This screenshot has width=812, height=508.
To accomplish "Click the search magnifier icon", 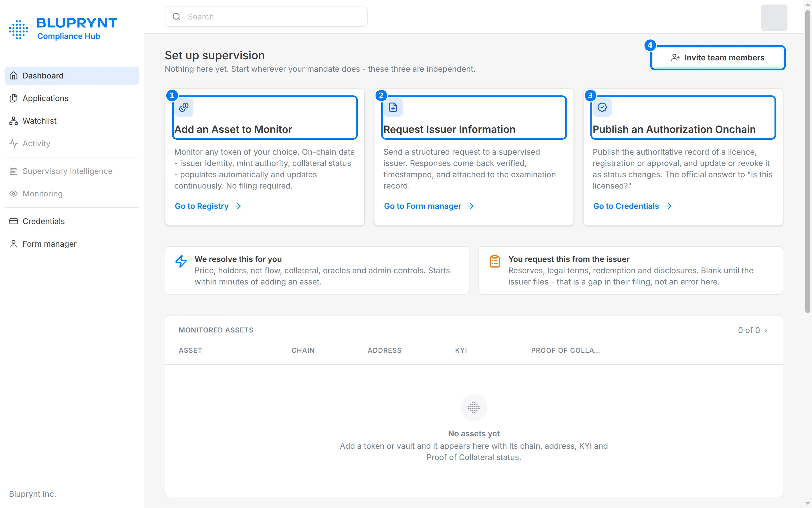I will pos(176,16).
